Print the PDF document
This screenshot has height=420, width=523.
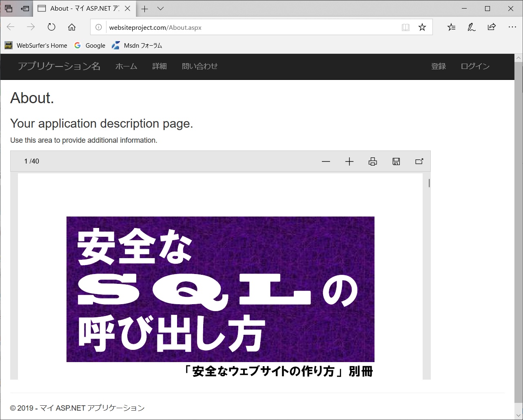[372, 161]
